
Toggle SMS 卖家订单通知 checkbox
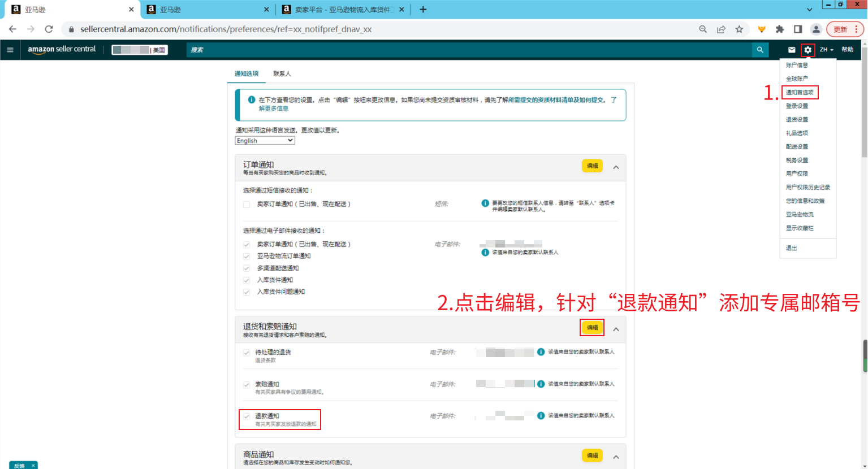tap(247, 205)
